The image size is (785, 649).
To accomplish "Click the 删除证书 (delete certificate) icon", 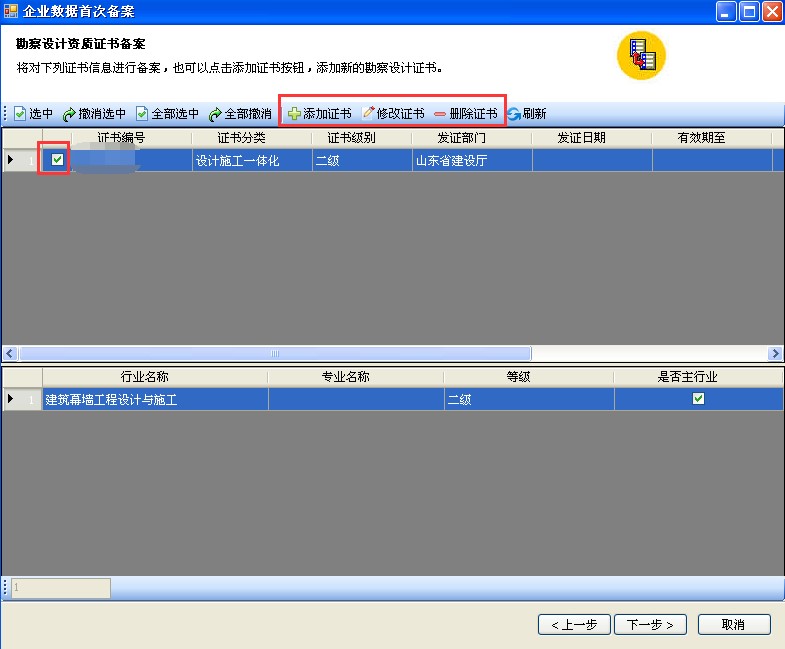I will pyautogui.click(x=440, y=114).
